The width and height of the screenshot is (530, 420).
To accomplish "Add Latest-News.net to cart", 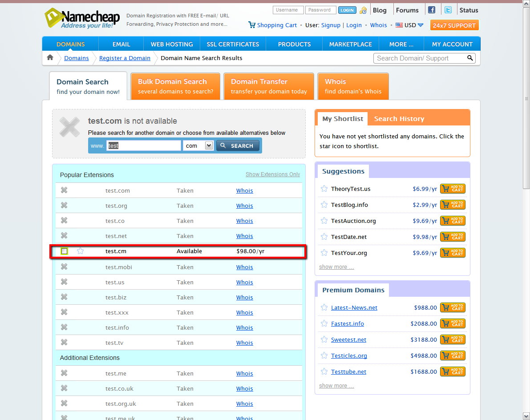I will (453, 307).
